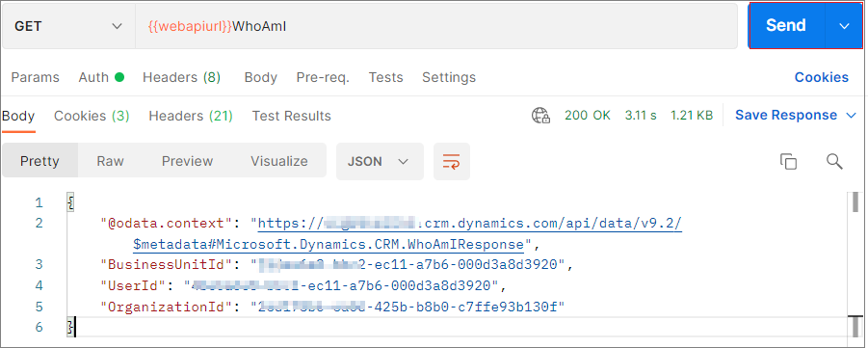The image size is (868, 348).
Task: Open the Pre-req. tab
Action: 323,77
